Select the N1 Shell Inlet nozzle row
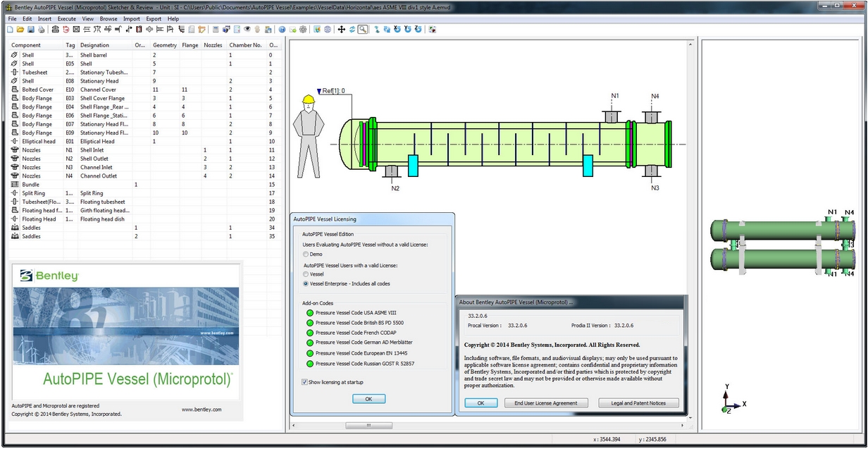 click(x=144, y=150)
